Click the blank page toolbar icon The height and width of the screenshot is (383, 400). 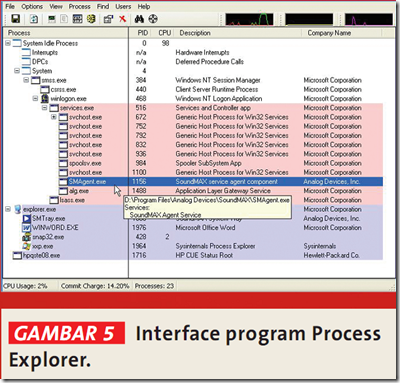pos(64,19)
